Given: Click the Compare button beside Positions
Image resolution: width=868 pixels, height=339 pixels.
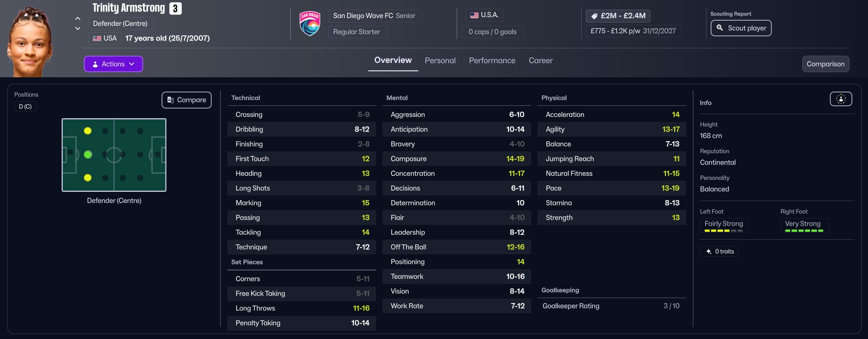Looking at the screenshot, I should point(186,100).
